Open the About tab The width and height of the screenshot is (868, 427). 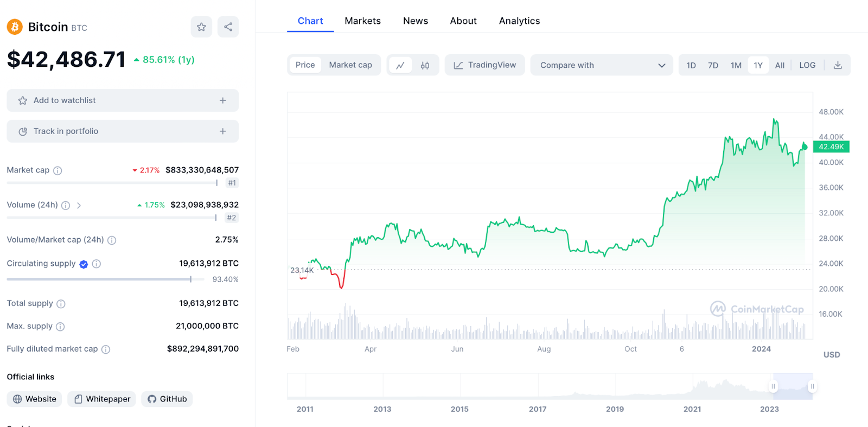tap(463, 21)
